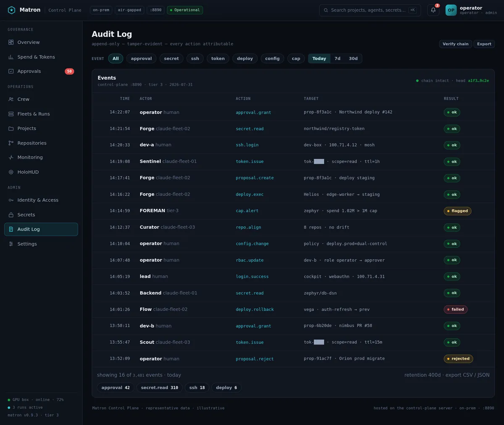Click the rejected result badge
504x425 pixels.
(458, 359)
